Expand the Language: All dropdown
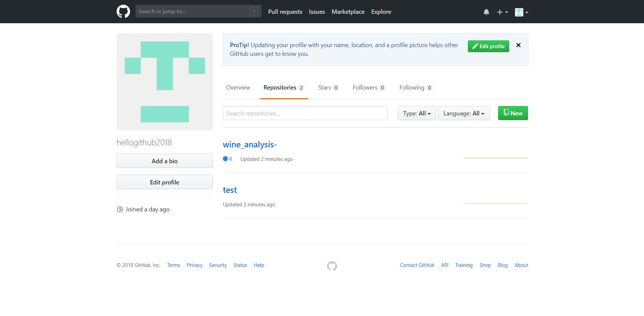Screen dimensions: 644x316 tap(464, 113)
